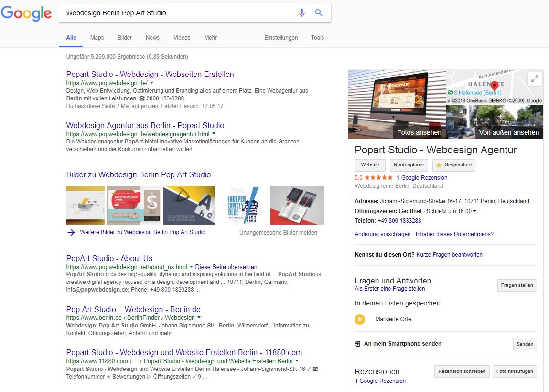The width and height of the screenshot is (549, 392).
Task: Click the Popart Studio - Webdesign Agentur panel title
Action: click(436, 150)
